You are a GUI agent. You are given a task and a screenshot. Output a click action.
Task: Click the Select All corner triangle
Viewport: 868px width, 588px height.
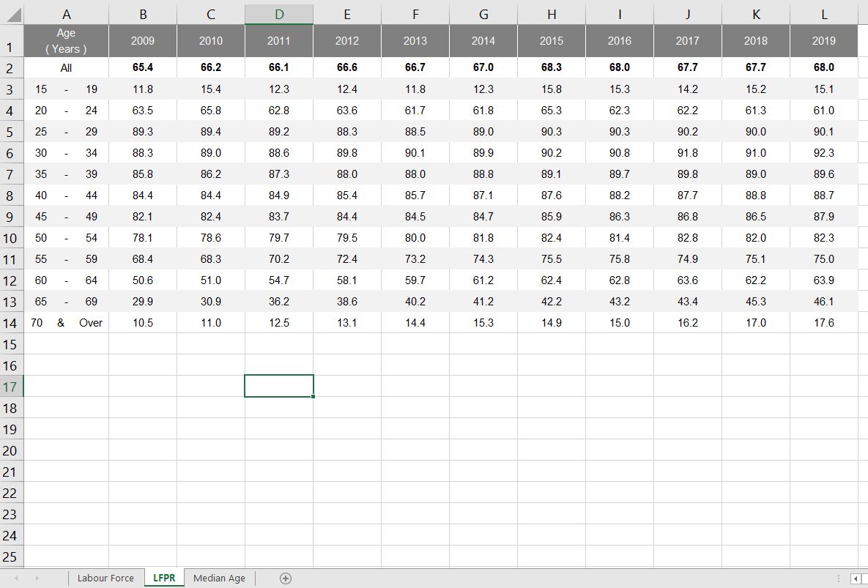[x=12, y=14]
